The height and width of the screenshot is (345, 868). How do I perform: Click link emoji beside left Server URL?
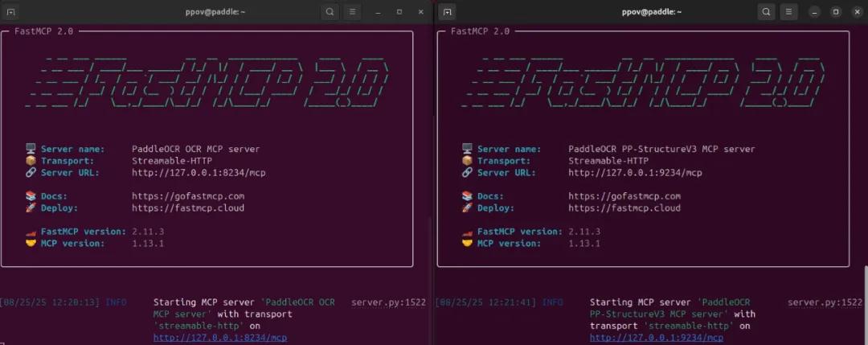tap(31, 173)
